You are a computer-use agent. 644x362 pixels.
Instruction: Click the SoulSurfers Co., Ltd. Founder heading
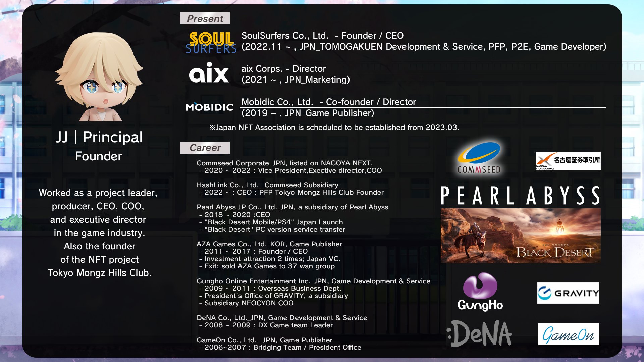click(x=322, y=36)
